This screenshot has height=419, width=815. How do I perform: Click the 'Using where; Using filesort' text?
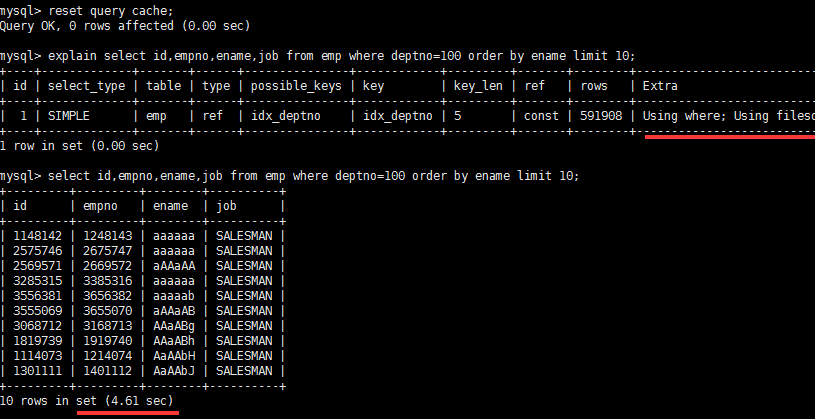point(729,116)
